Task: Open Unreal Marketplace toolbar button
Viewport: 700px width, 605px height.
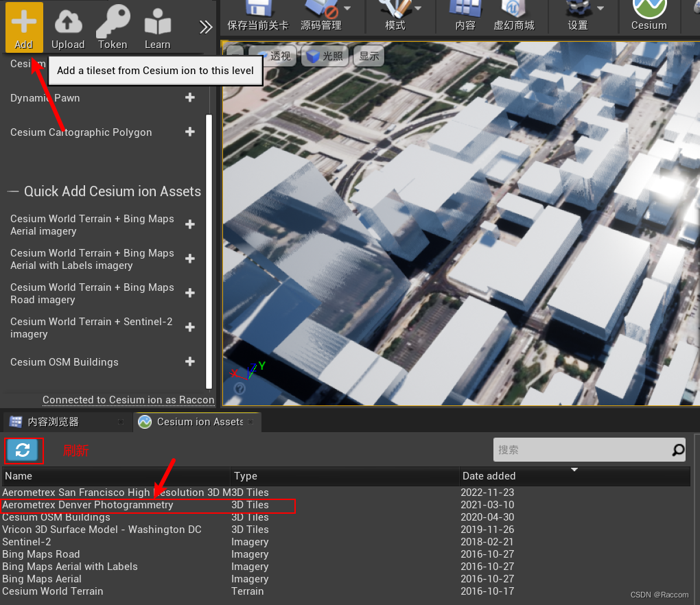Action: [514, 16]
